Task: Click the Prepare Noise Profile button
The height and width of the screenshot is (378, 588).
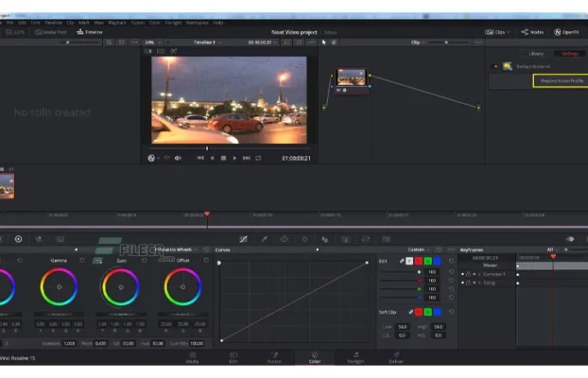Action: [562, 80]
